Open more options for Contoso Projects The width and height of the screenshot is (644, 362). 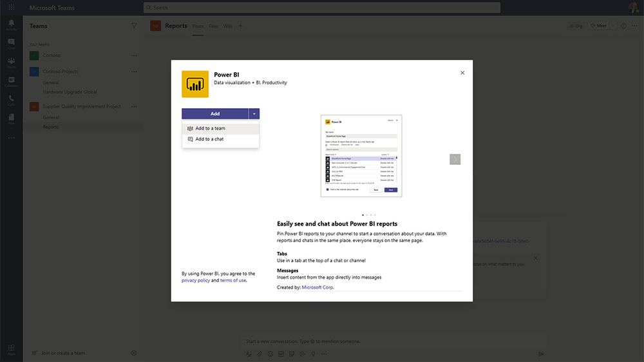point(134,72)
